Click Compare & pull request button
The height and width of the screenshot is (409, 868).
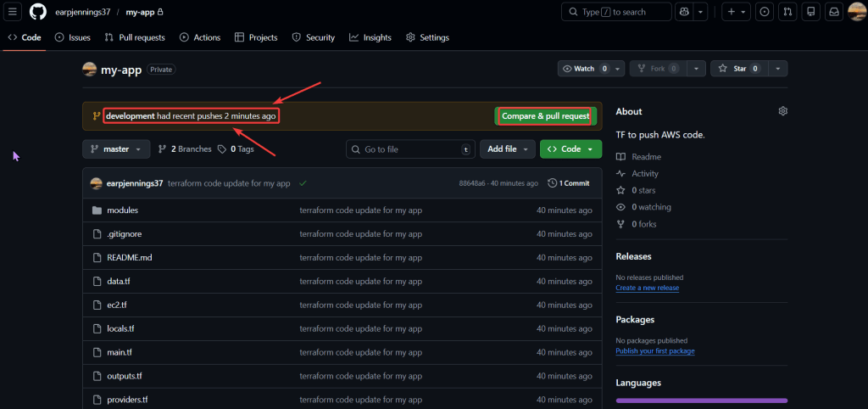[544, 115]
